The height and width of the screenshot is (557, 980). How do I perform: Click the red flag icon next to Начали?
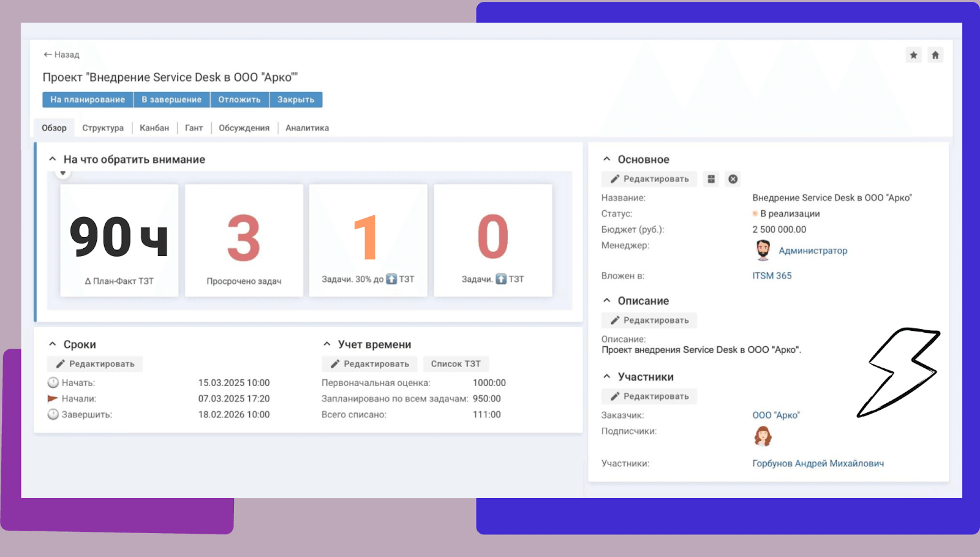click(x=53, y=398)
